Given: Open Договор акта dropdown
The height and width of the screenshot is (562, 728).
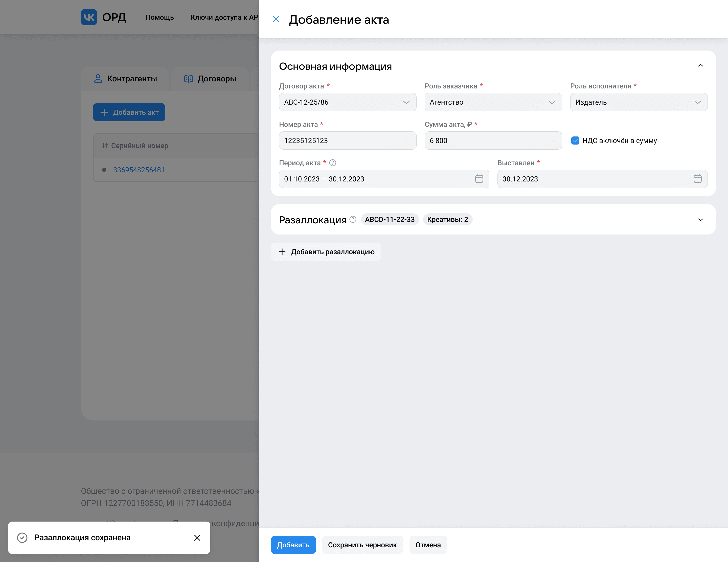Looking at the screenshot, I should click(347, 102).
